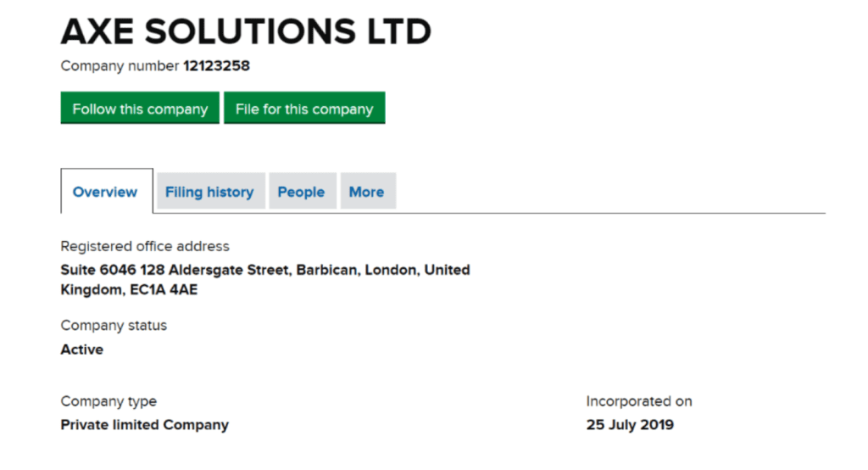Click the company number 12123258
This screenshot has height=470, width=868.
[216, 65]
